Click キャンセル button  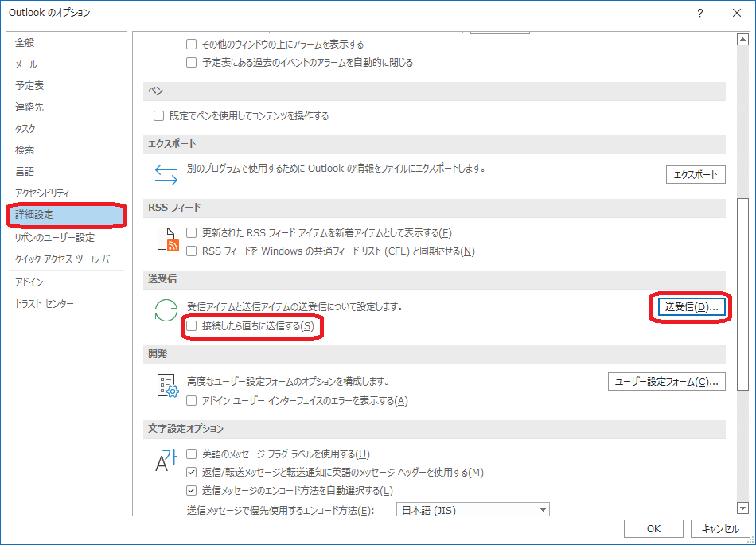coord(720,528)
